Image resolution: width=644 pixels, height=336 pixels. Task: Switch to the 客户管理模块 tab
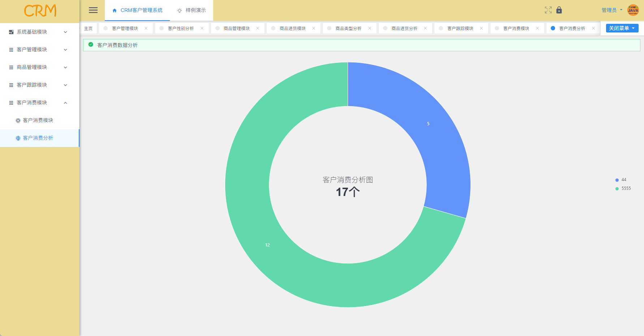[125, 28]
